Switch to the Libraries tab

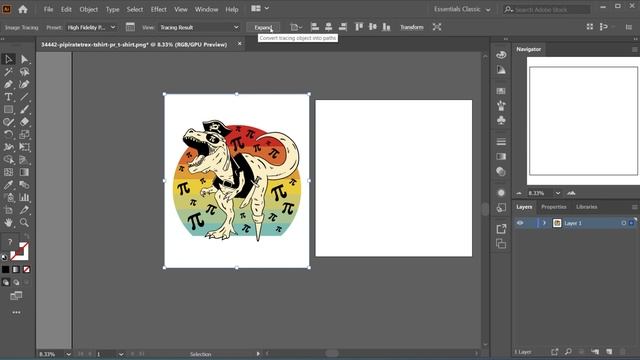pos(587,207)
